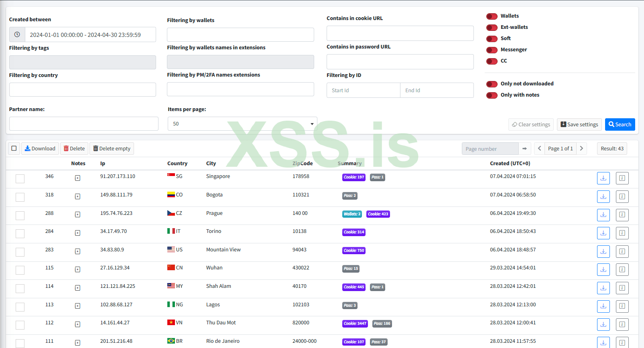Click the Filtering by tags field
The height and width of the screenshot is (348, 644).
click(83, 62)
